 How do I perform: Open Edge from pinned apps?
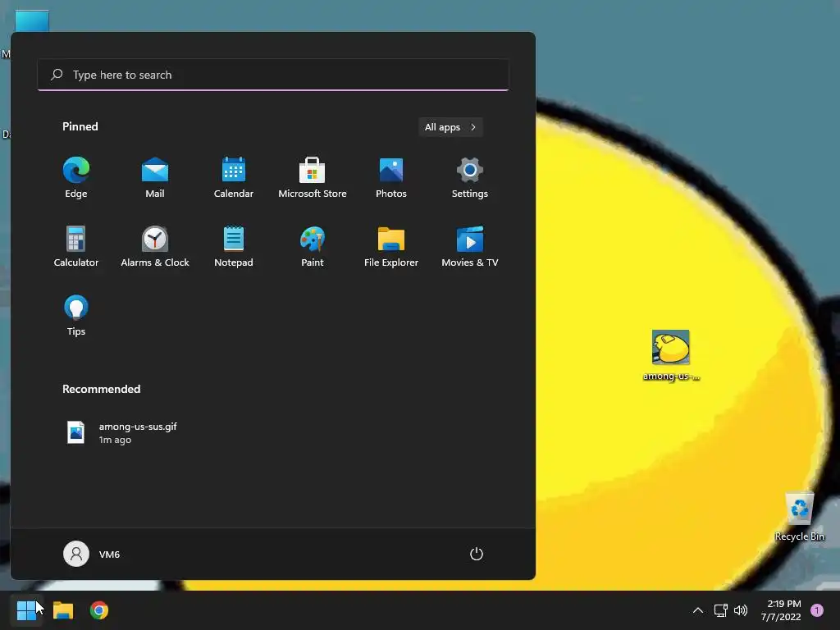[76, 178]
